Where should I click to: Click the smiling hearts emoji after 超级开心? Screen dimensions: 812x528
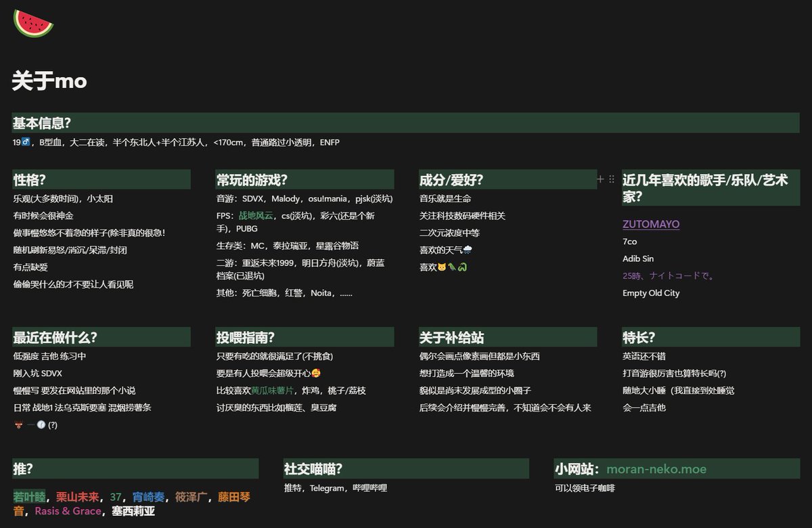(316, 373)
